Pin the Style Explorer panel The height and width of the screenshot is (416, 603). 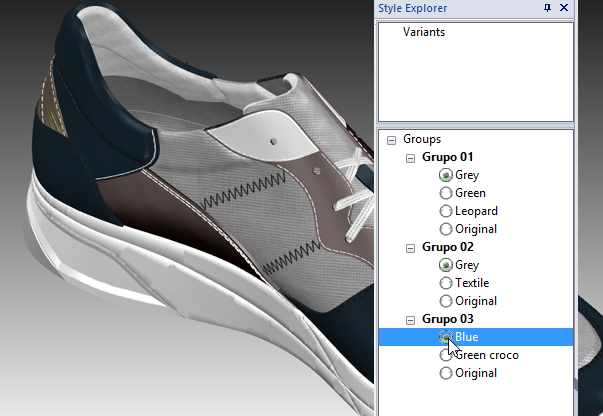547,8
